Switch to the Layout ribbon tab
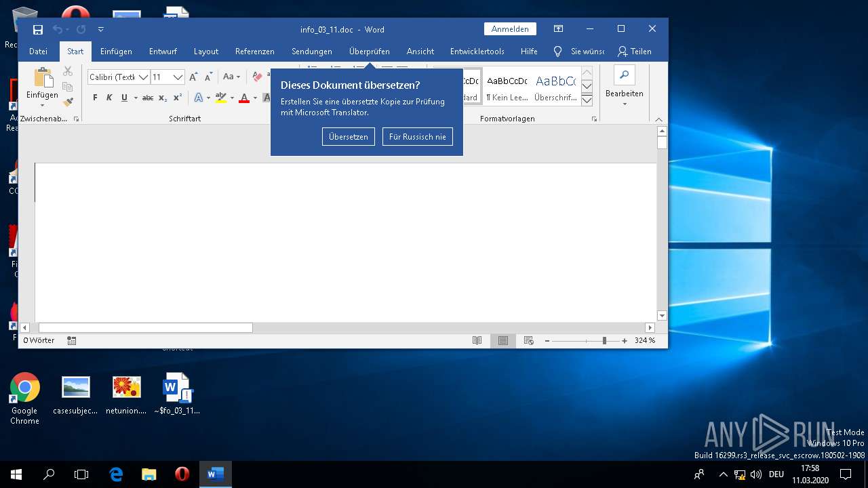Screen dimensions: 868x488 click(x=206, y=52)
